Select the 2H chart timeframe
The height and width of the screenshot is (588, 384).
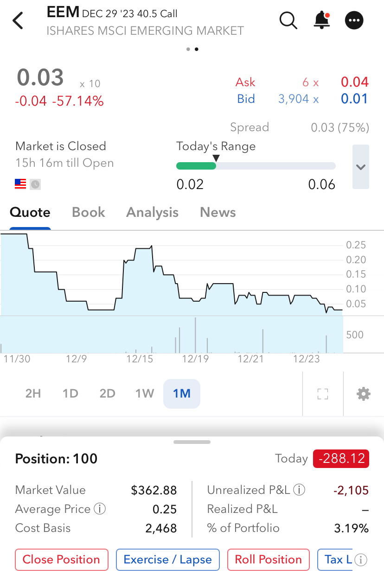pos(33,394)
